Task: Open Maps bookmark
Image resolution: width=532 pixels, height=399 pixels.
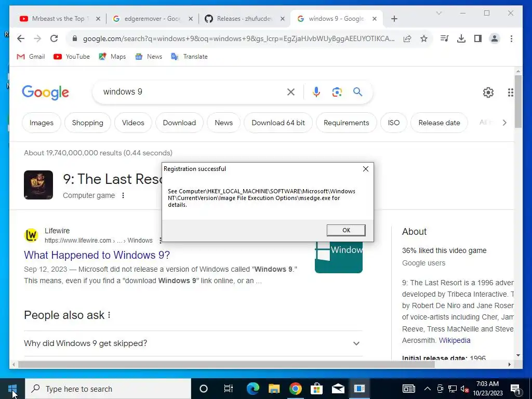Action: (112, 57)
